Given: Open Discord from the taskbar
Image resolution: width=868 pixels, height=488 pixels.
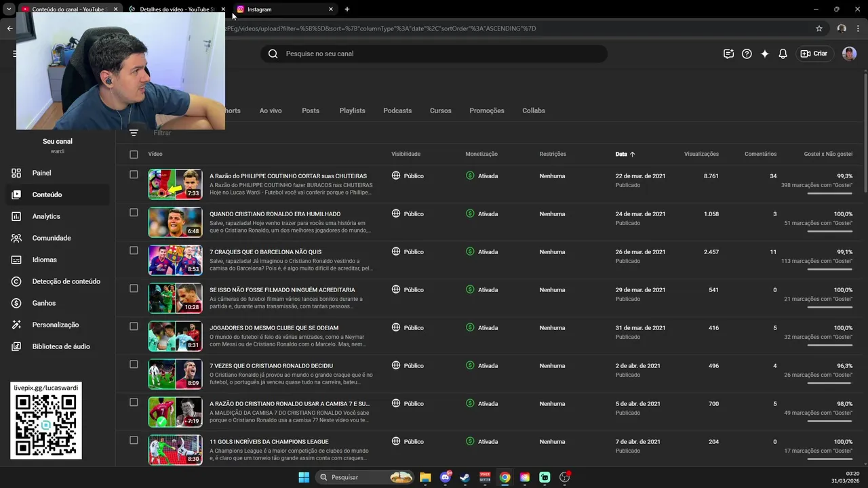Looking at the screenshot, I should [445, 477].
